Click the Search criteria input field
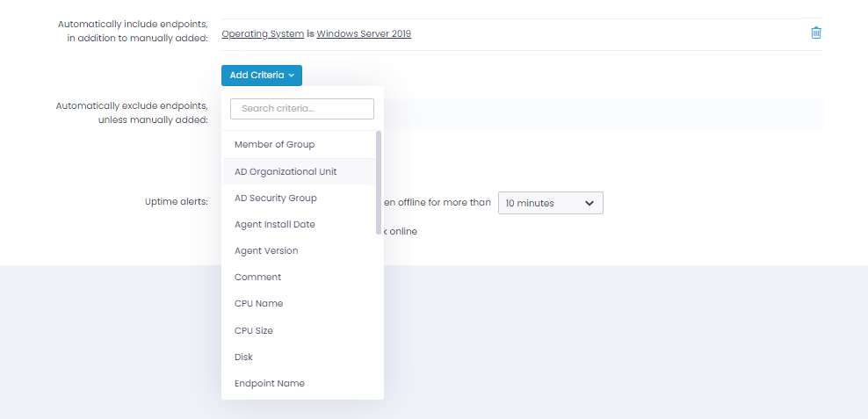 301,109
